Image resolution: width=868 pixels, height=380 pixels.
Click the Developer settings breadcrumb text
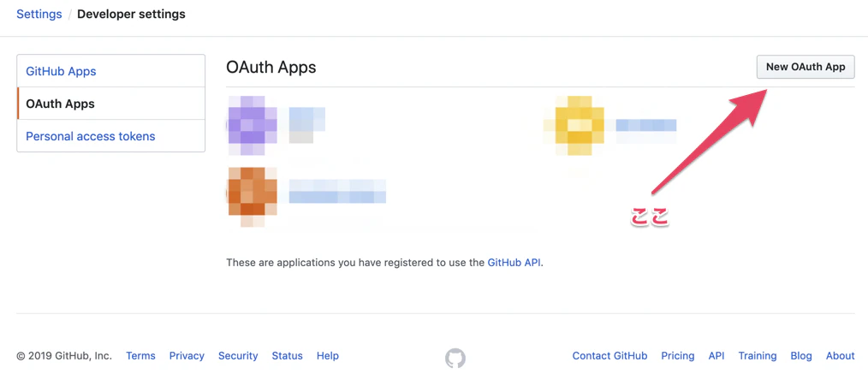tap(131, 14)
